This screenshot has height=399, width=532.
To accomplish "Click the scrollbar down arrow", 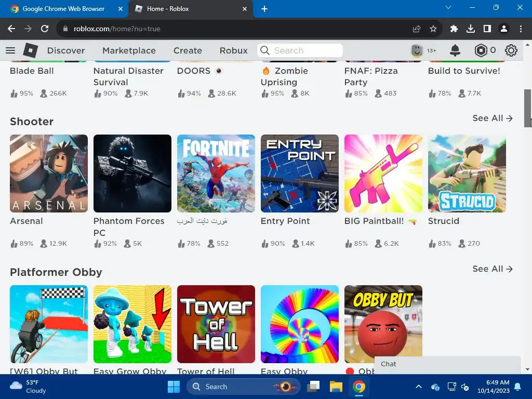I will click(x=527, y=369).
